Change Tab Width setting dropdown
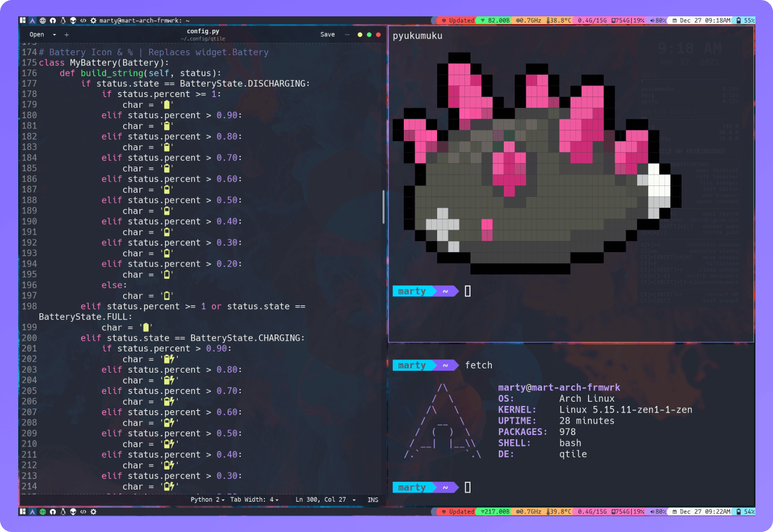Image resolution: width=773 pixels, height=532 pixels. click(255, 500)
